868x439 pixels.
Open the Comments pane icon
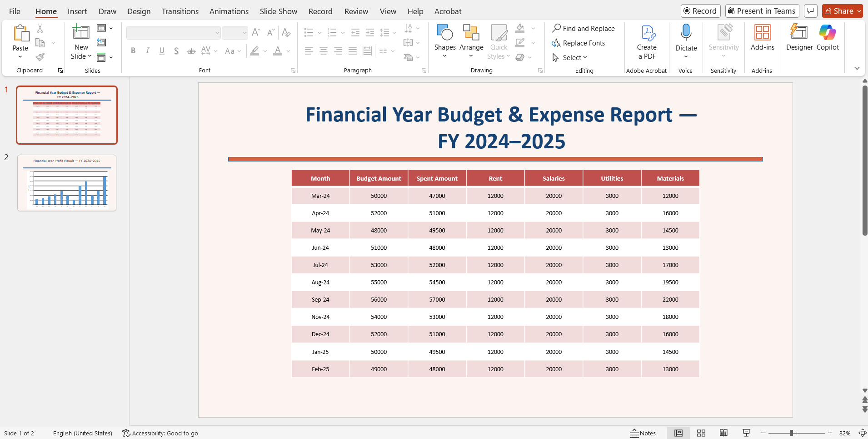click(x=810, y=11)
